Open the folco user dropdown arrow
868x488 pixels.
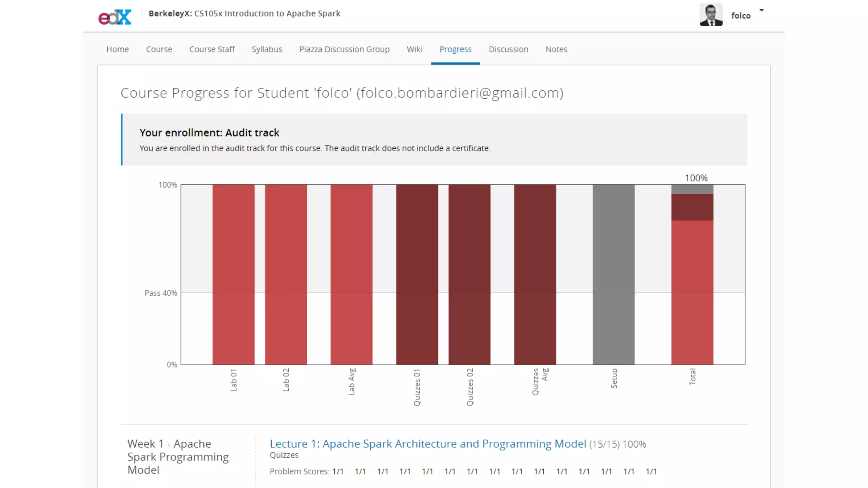click(762, 10)
